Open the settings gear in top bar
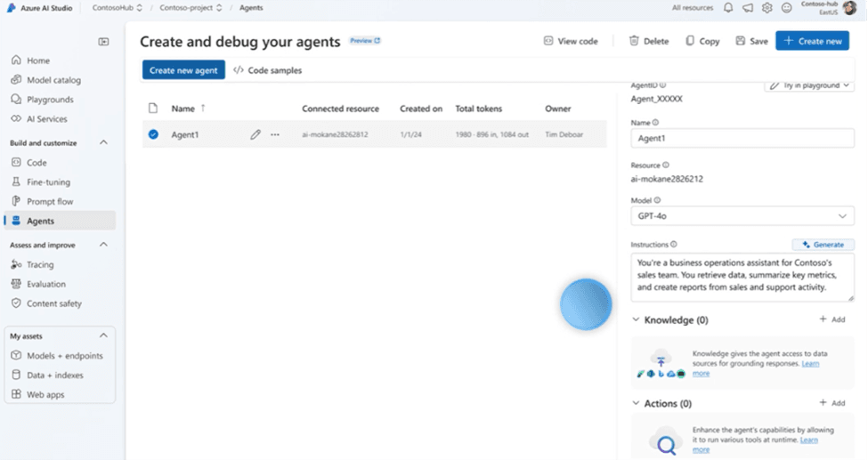The image size is (868, 460). (767, 8)
